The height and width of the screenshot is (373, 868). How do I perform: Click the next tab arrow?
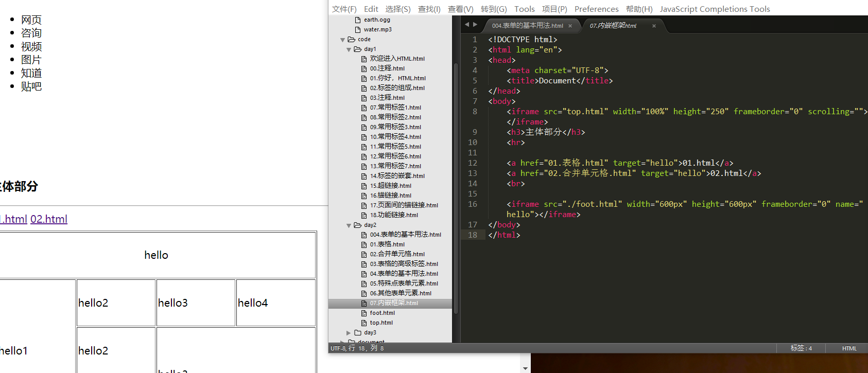[475, 24]
